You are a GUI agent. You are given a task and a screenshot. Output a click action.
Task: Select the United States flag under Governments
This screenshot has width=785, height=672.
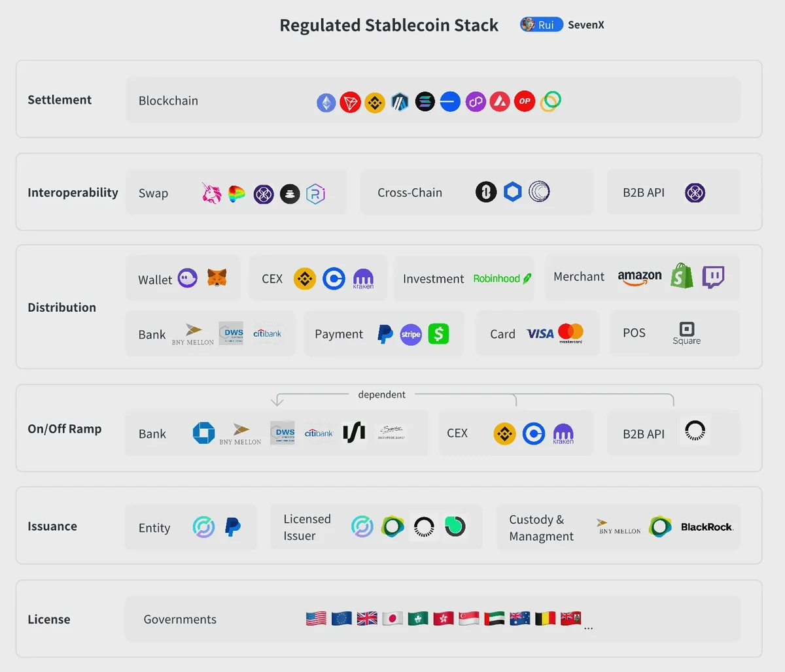pos(316,618)
